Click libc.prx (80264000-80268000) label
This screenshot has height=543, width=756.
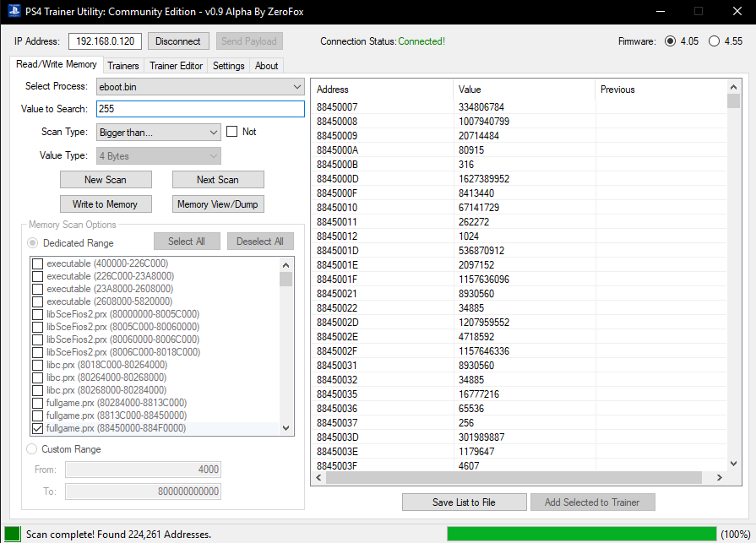click(107, 377)
